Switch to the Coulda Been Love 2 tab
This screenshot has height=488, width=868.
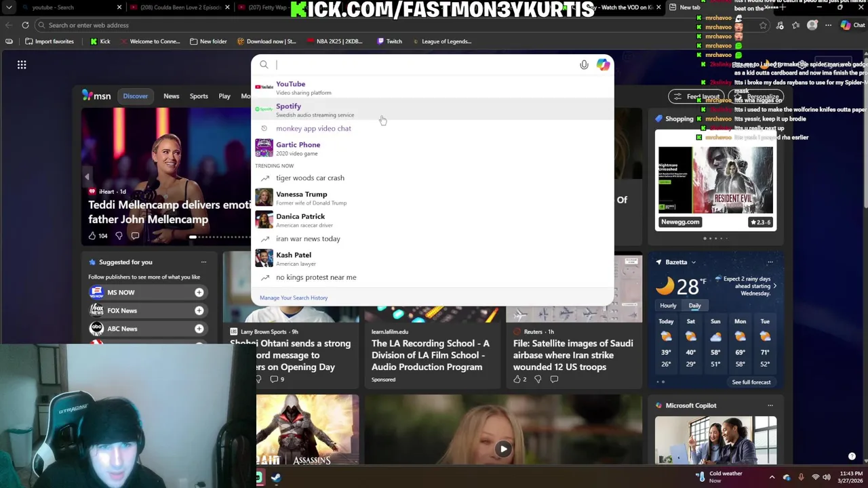pyautogui.click(x=180, y=7)
